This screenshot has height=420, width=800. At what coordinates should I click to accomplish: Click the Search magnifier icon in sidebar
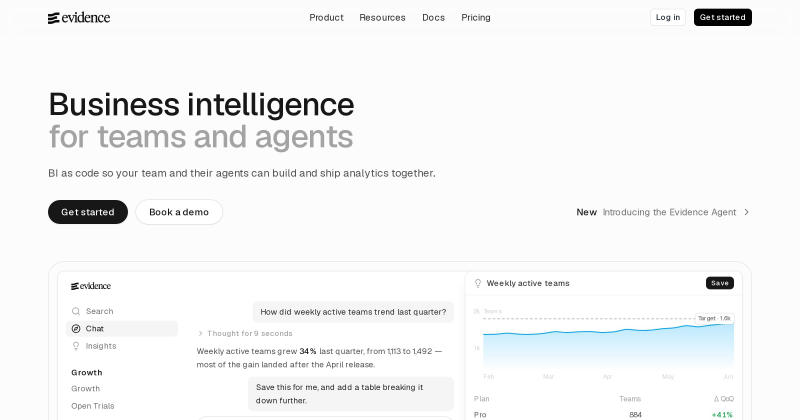pos(76,311)
